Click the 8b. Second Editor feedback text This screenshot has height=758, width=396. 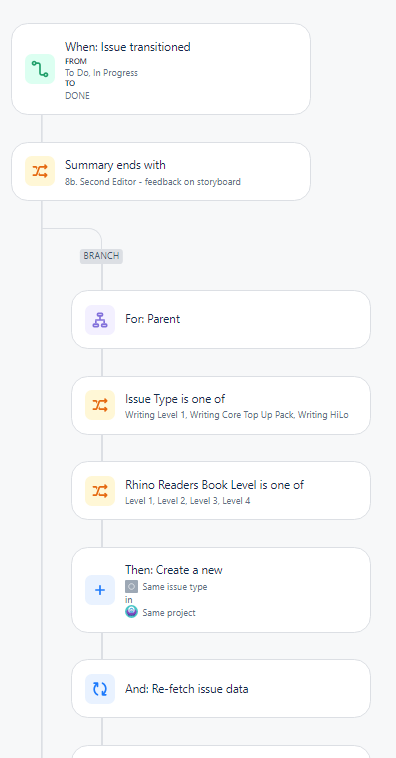pos(153,182)
